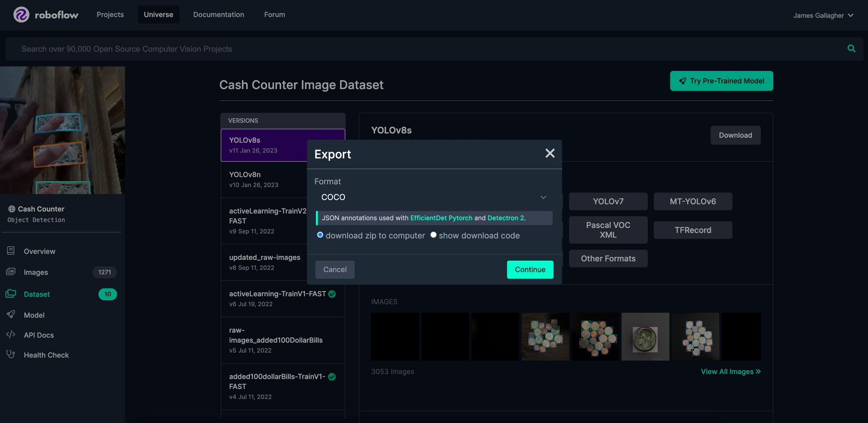Click Try Pre-Trained Model button
Image resolution: width=868 pixels, height=423 pixels.
click(721, 81)
